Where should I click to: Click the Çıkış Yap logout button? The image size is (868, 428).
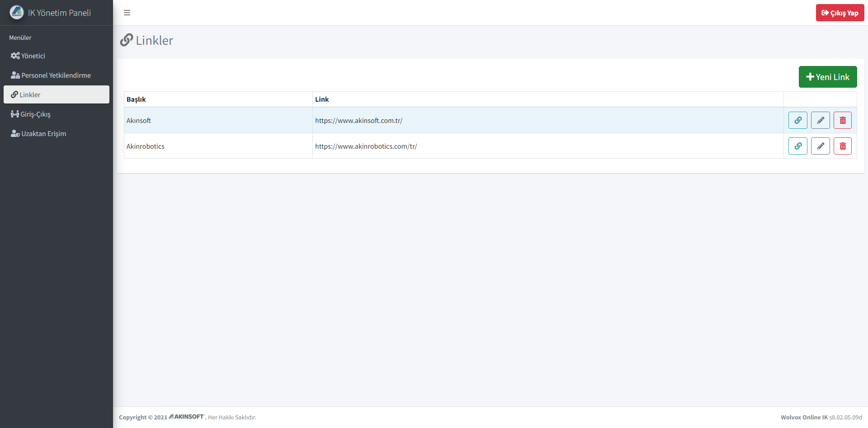[x=840, y=13]
